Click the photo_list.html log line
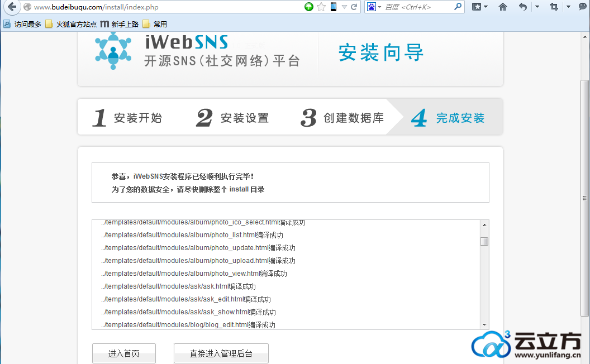Viewport: 590px width, 364px height. pos(192,235)
